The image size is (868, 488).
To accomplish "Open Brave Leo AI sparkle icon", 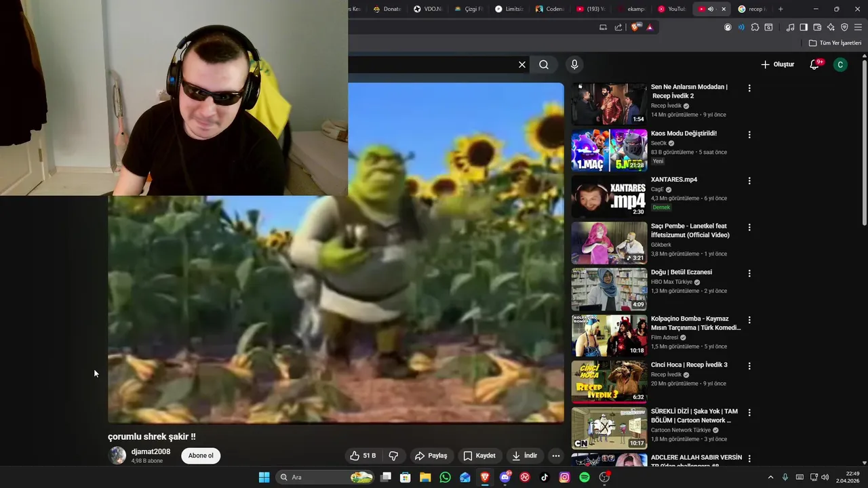I will pyautogui.click(x=831, y=27).
